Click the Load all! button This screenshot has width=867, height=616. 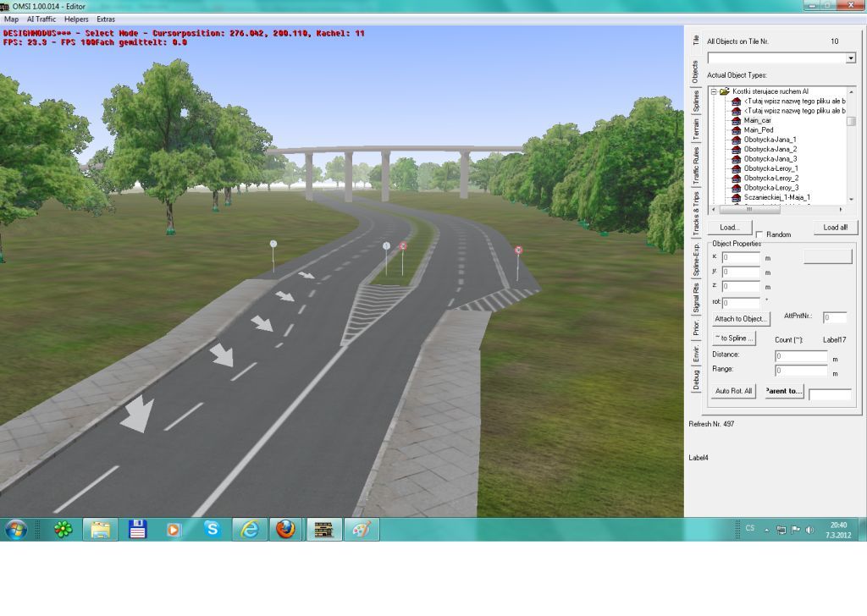pos(835,228)
